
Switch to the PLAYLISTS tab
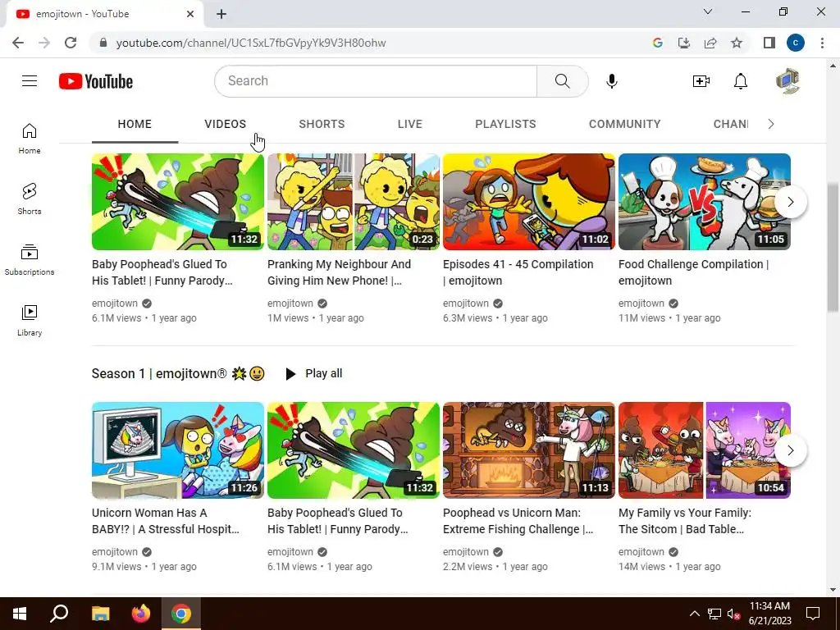[505, 125]
